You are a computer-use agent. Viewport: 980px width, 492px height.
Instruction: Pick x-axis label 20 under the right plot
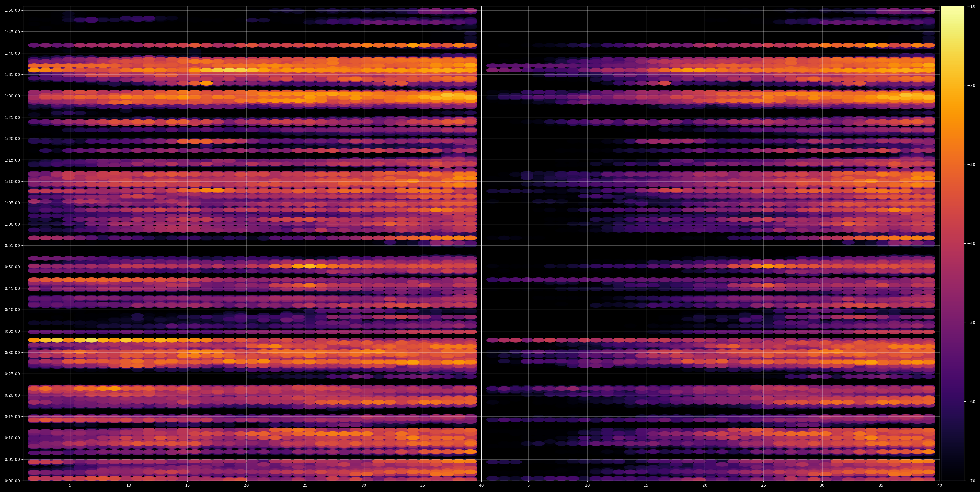[705, 486]
